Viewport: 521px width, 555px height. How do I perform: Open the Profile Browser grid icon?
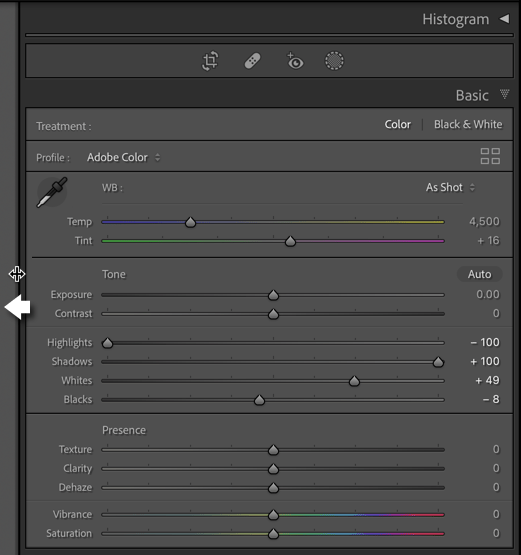point(490,156)
